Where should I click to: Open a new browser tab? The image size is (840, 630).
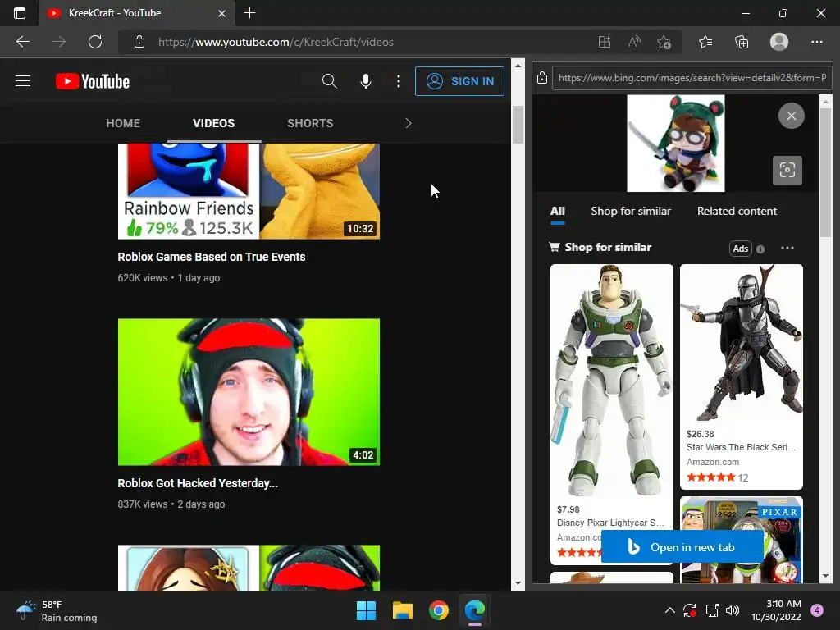tap(249, 13)
